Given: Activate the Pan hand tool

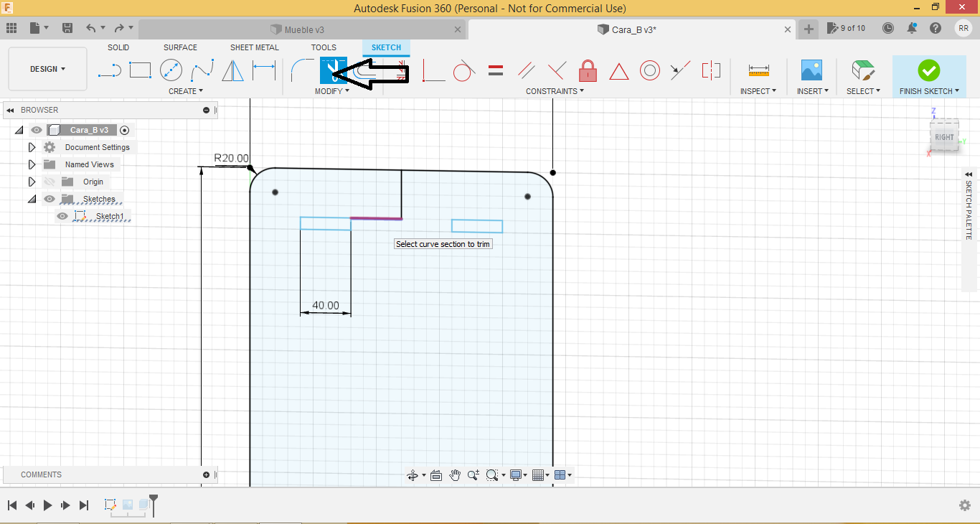Looking at the screenshot, I should coord(455,475).
